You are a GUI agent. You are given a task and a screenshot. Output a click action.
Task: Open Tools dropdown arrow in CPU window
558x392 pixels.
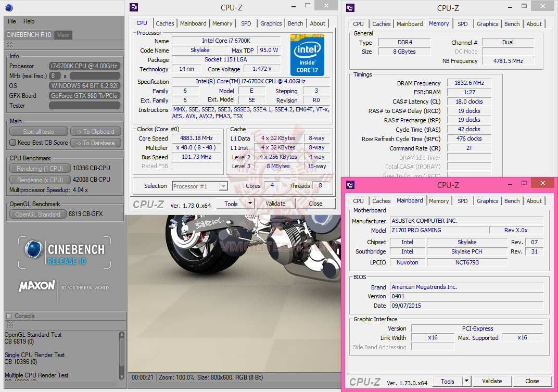click(x=250, y=204)
